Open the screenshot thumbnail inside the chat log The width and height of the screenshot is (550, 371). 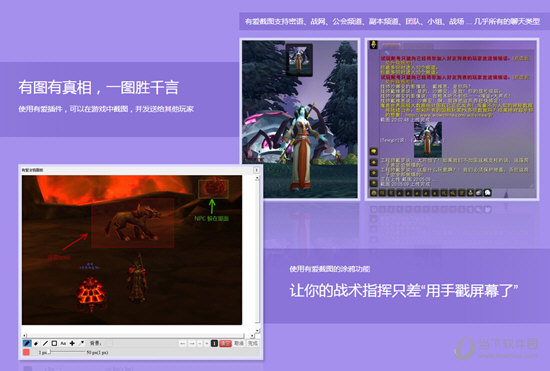click(x=428, y=139)
